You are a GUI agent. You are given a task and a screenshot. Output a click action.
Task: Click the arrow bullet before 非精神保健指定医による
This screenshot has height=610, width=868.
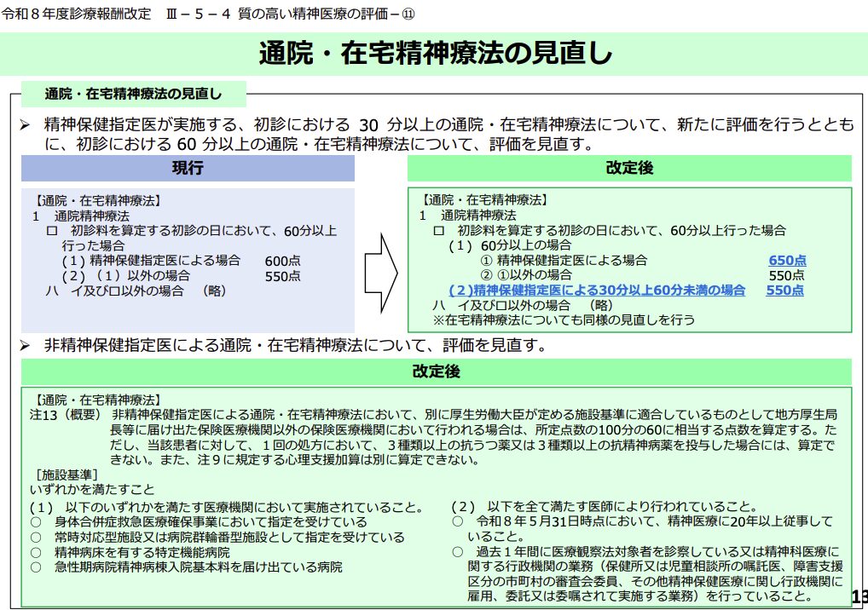click(26, 345)
